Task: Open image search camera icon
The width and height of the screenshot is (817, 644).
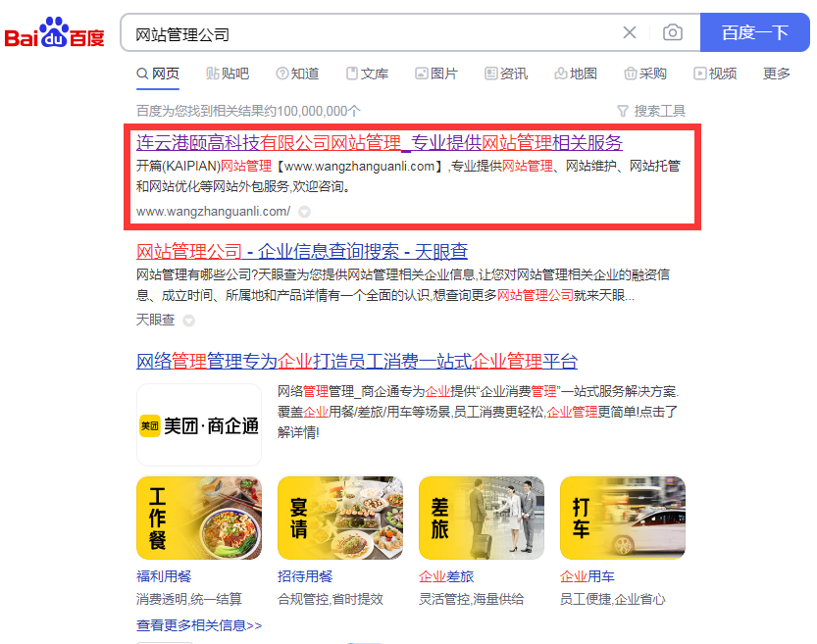Action: pos(673,32)
